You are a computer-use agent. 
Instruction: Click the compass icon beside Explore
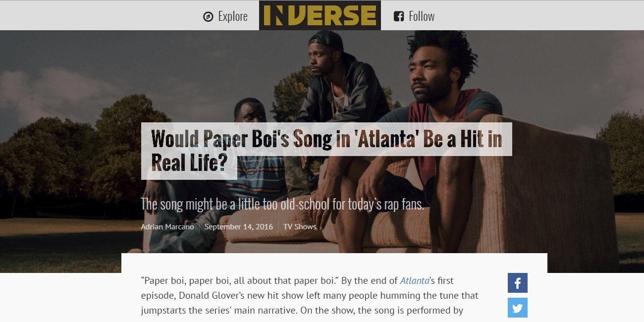coord(208,17)
